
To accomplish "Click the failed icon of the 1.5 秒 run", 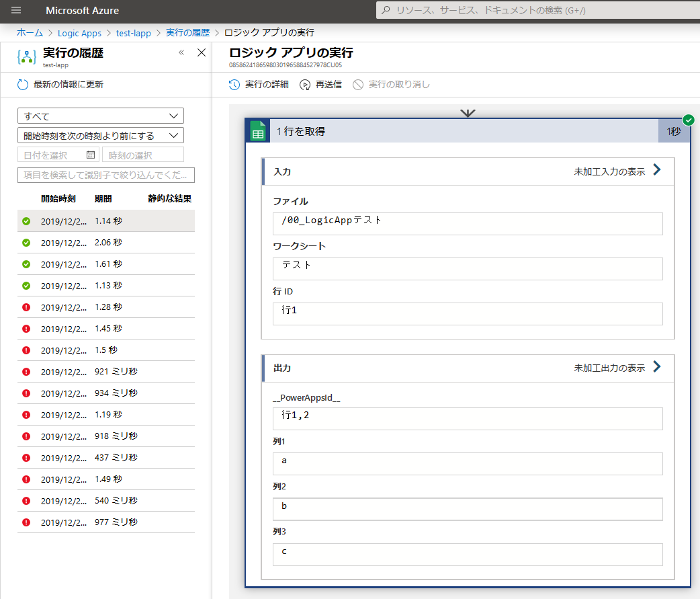I will click(26, 350).
